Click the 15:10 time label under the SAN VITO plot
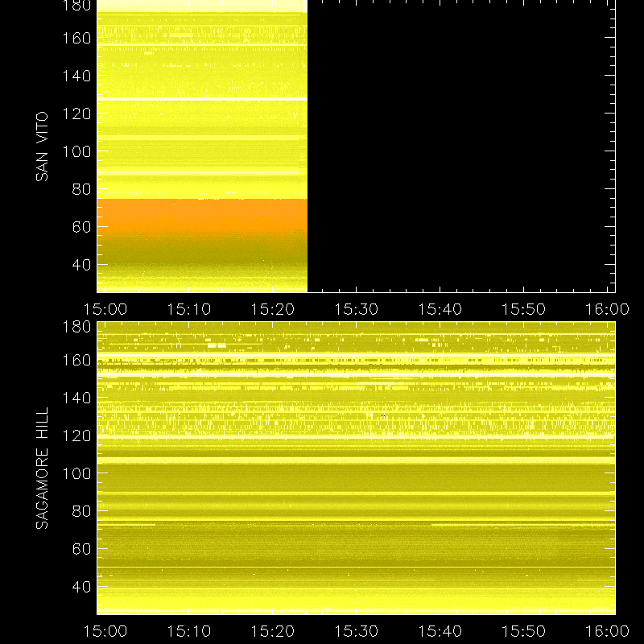The width and height of the screenshot is (644, 644). pos(189,309)
